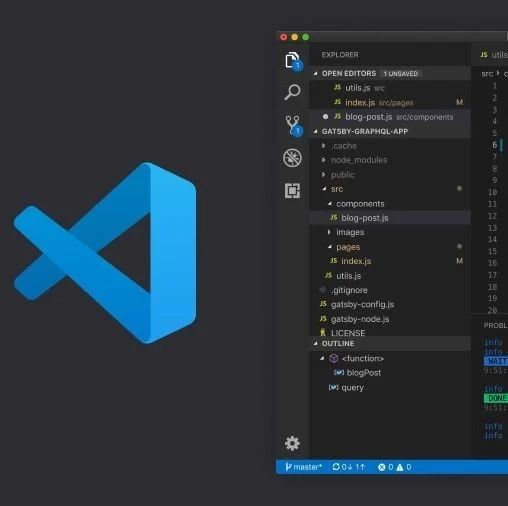Expand the .cache folder
This screenshot has height=506, width=508.
323,146
